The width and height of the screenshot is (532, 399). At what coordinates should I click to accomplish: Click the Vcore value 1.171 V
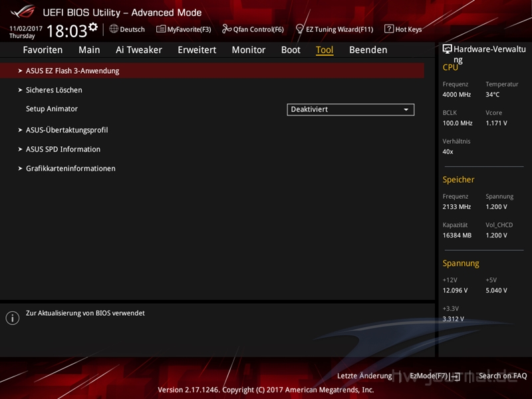pos(496,123)
